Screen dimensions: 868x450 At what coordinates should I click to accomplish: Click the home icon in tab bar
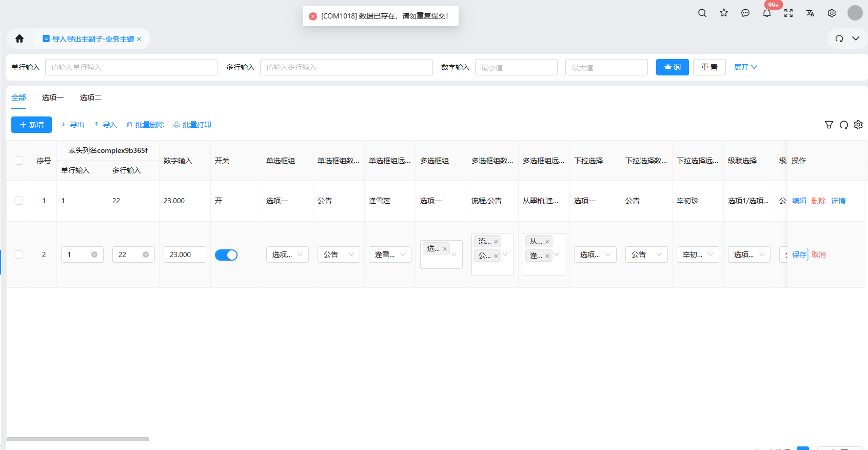click(19, 38)
